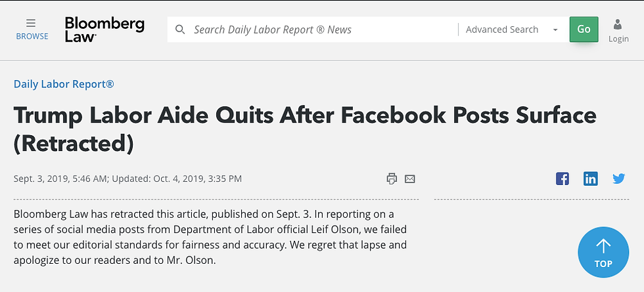Open the Advanced Search link
This screenshot has width=644, height=292.
tap(502, 30)
